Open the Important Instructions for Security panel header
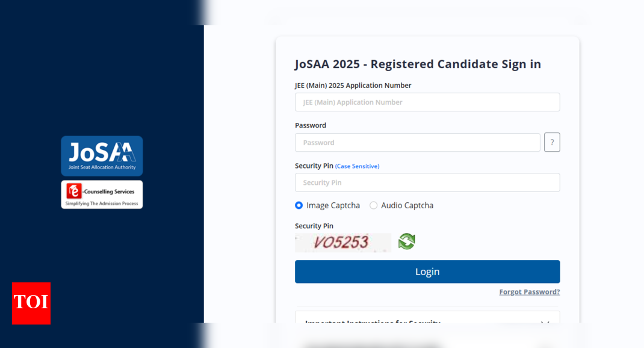This screenshot has height=348, width=644. 373,322
